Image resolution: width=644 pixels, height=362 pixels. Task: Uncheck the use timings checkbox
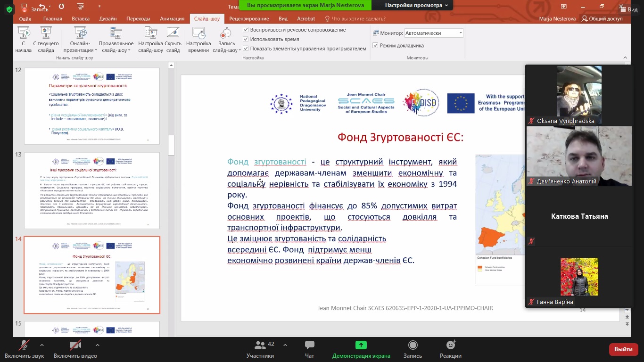click(x=246, y=39)
